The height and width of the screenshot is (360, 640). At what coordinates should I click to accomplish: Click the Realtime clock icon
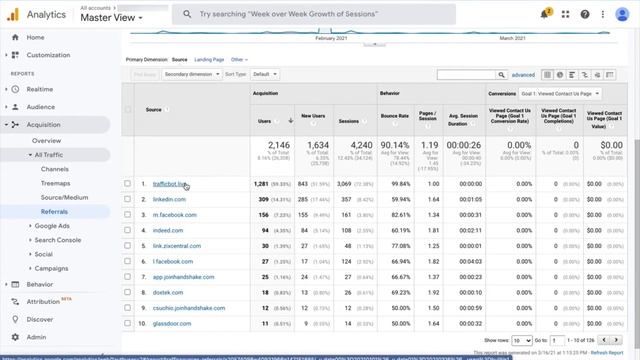pyautogui.click(x=16, y=89)
